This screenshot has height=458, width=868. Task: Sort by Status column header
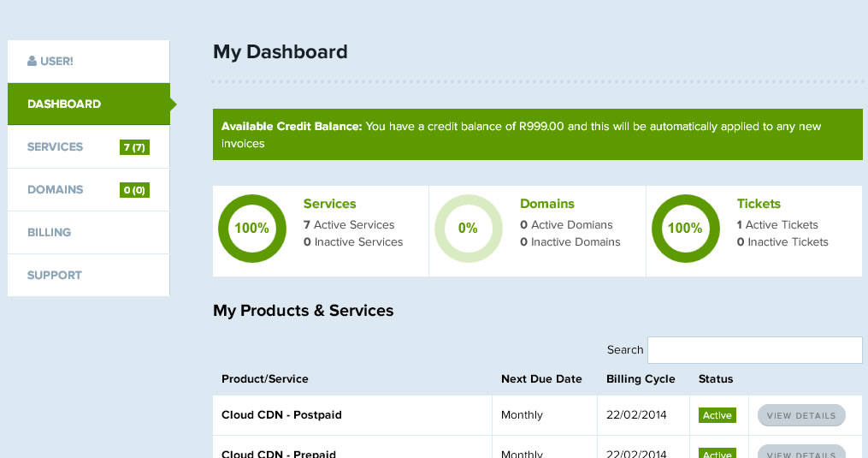point(715,378)
